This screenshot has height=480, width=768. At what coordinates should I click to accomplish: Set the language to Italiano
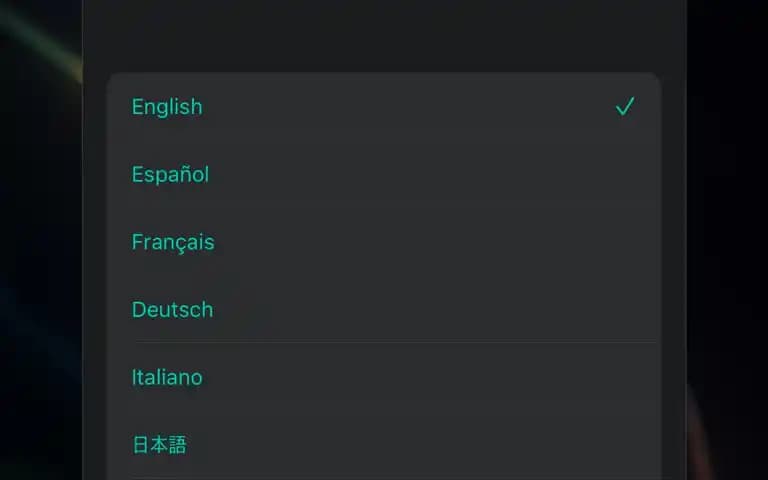[384, 377]
